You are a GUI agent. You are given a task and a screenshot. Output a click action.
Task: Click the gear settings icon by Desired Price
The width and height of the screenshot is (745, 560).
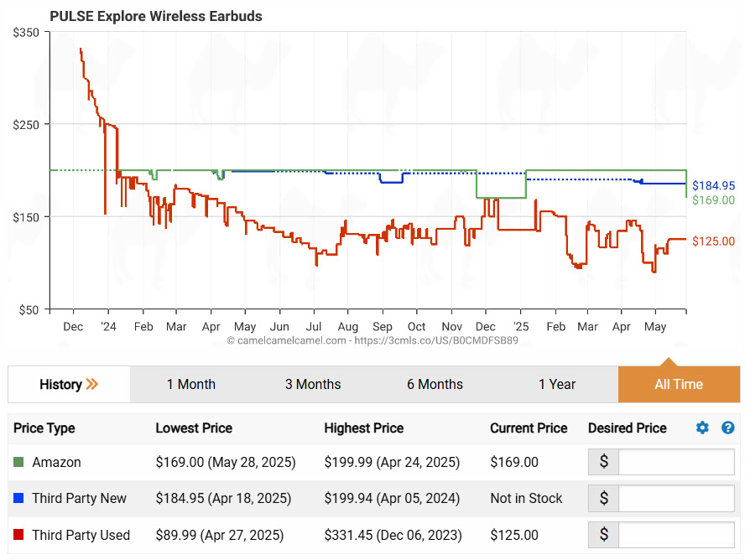[x=702, y=428]
